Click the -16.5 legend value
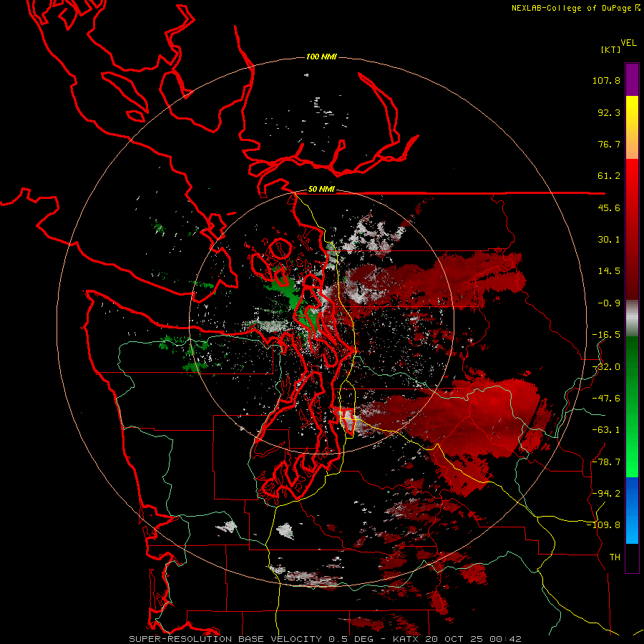This screenshot has width=644, height=644. coord(606,335)
